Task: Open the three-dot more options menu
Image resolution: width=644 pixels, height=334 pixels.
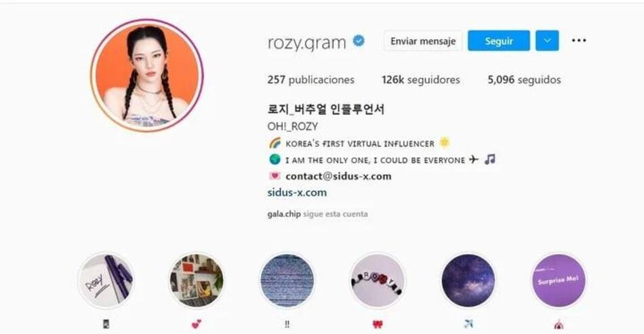Action: tap(579, 40)
